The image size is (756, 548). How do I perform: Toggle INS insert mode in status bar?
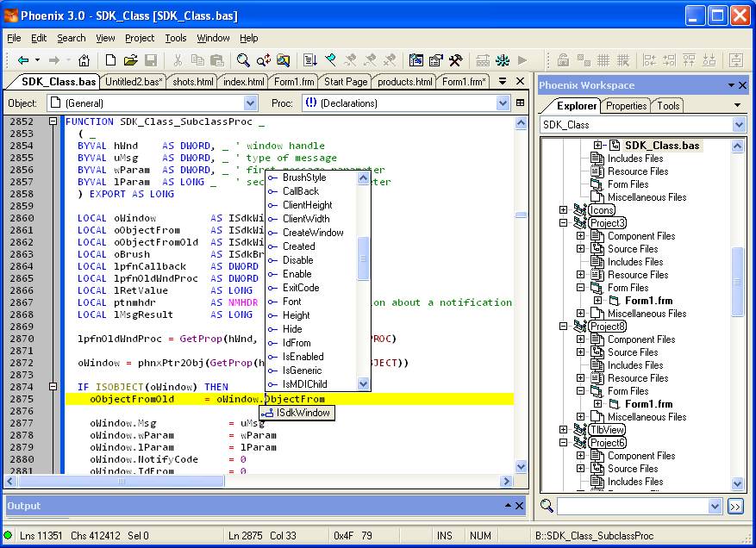coord(444,535)
